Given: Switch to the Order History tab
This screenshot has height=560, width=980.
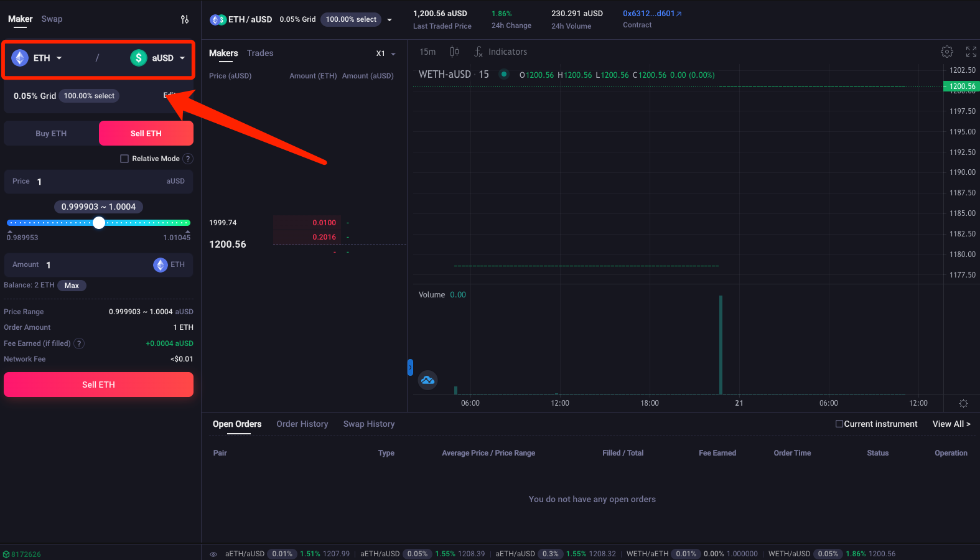Looking at the screenshot, I should coord(302,424).
